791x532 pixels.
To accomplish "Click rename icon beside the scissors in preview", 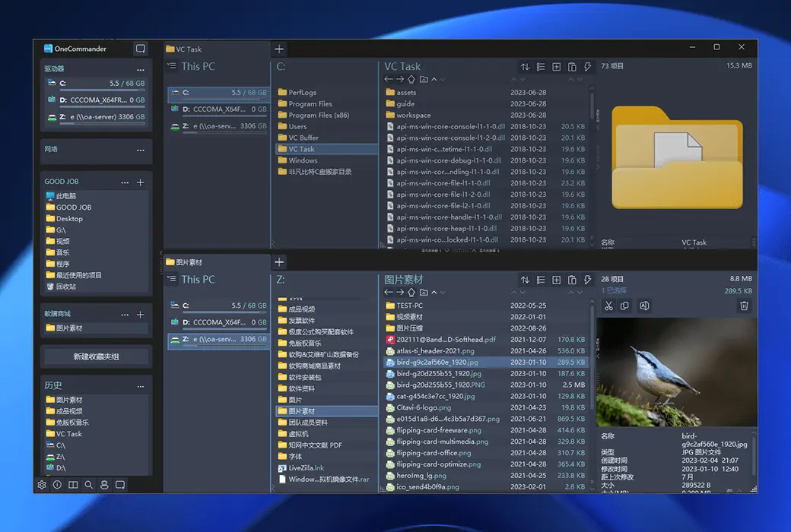I will (644, 306).
